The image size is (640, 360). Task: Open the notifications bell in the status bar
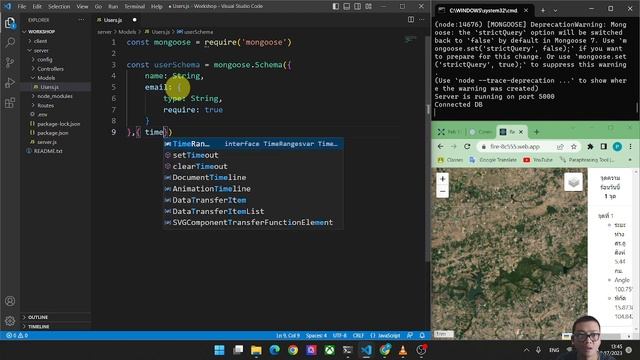tap(422, 336)
